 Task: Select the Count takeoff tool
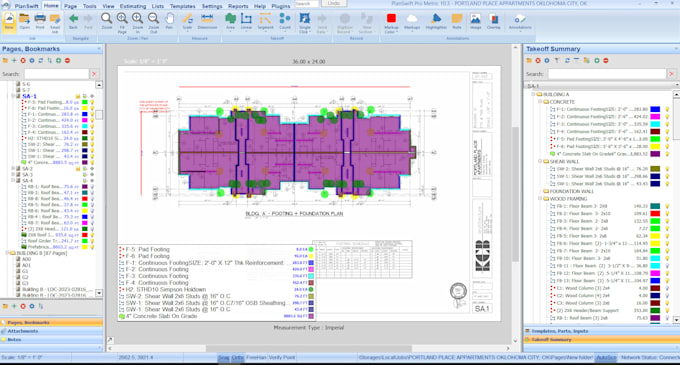pyautogui.click(x=285, y=21)
